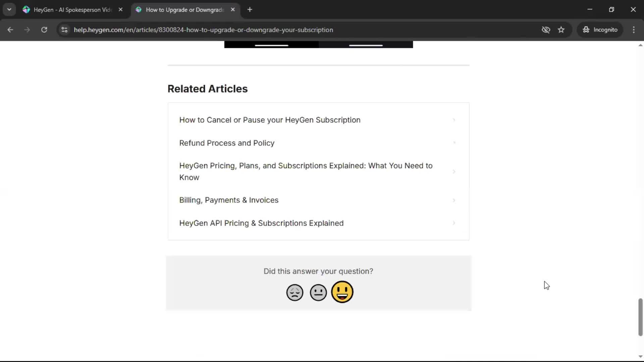Click the Incognito profile button

click(x=600, y=30)
